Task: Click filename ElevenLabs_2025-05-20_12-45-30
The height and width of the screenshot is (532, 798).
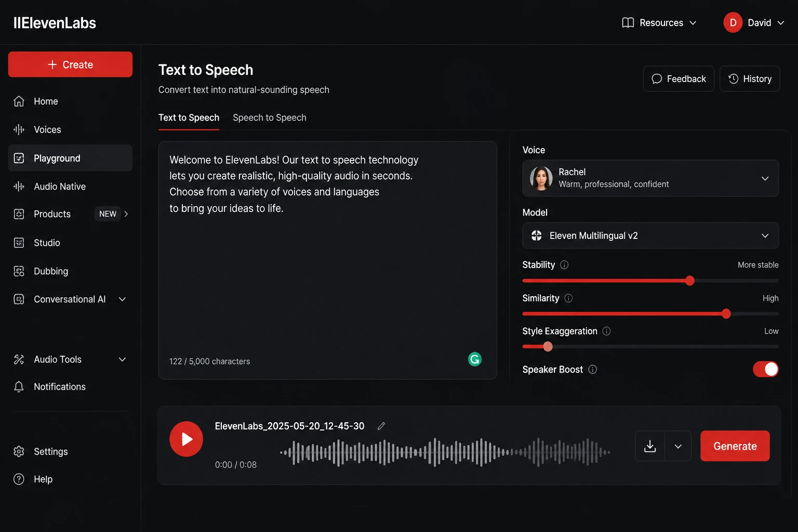Action: (x=290, y=426)
